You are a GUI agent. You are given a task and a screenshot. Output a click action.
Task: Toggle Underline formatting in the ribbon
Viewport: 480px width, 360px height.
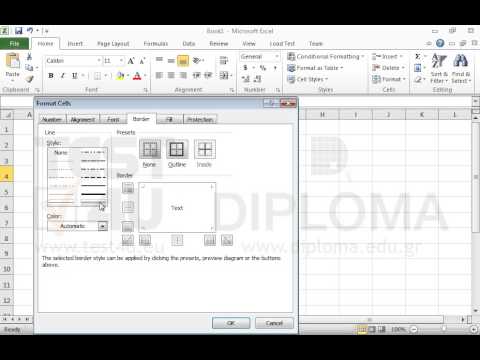pyautogui.click(x=74, y=76)
